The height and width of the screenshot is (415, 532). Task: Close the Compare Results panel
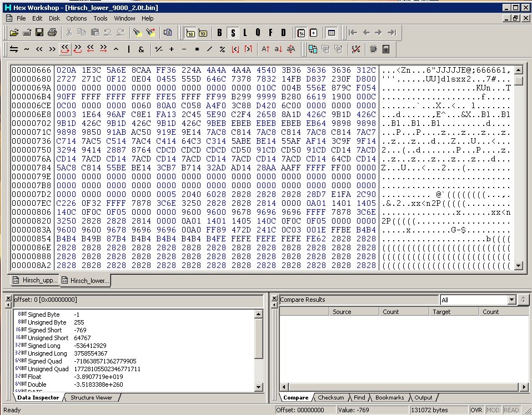[x=274, y=298]
